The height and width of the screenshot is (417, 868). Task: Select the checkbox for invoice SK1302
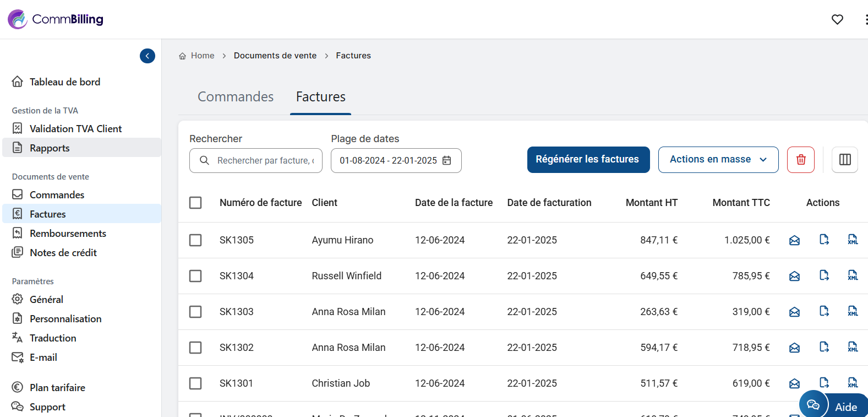pos(195,348)
